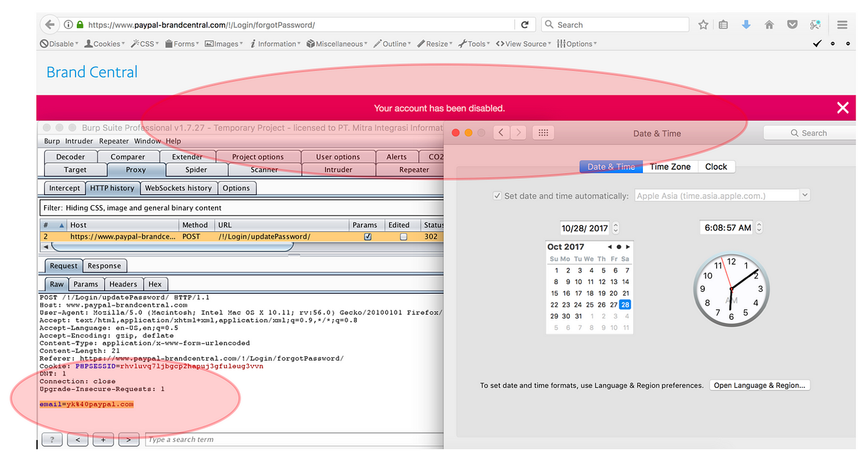Open Hex view of the request
The width and height of the screenshot is (868, 471).
[x=155, y=284]
